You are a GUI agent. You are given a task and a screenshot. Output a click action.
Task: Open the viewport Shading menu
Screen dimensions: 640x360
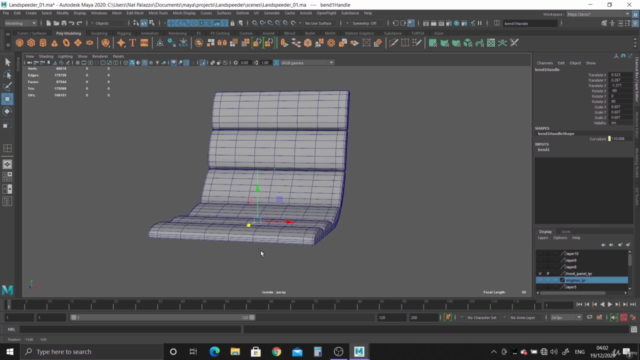coord(46,56)
